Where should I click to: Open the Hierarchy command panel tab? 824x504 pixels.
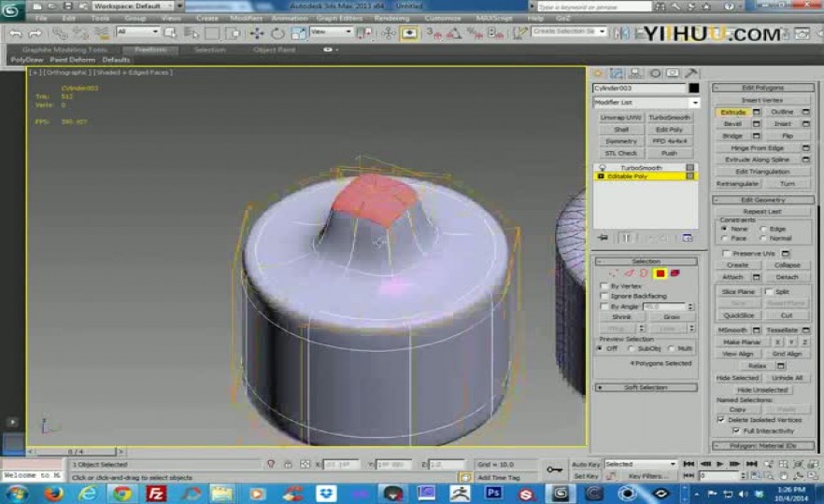coord(635,74)
